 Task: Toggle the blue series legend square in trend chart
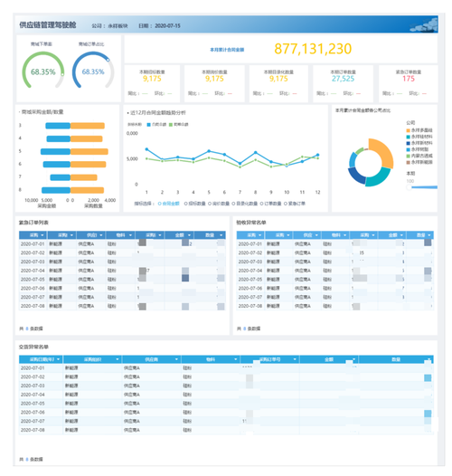(148, 125)
